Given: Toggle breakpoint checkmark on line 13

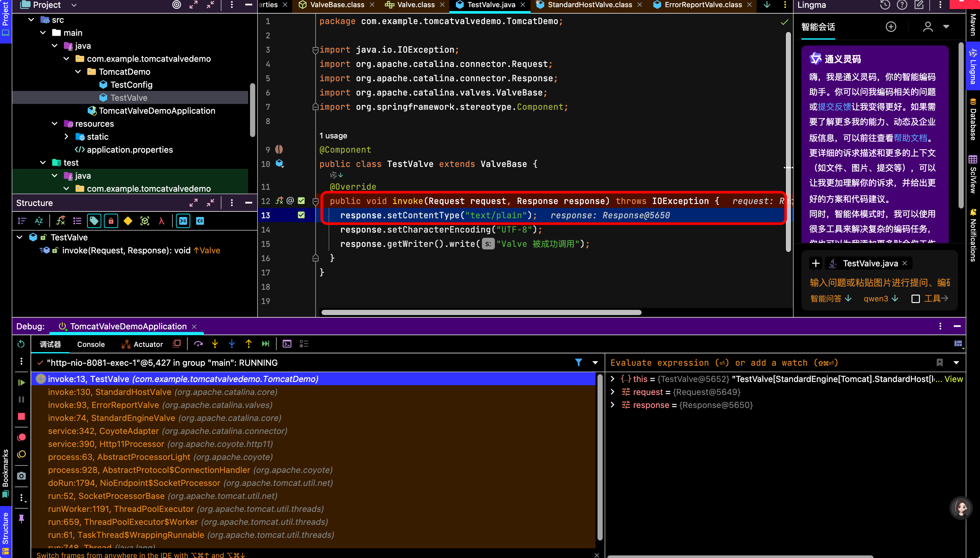Looking at the screenshot, I should pyautogui.click(x=301, y=215).
